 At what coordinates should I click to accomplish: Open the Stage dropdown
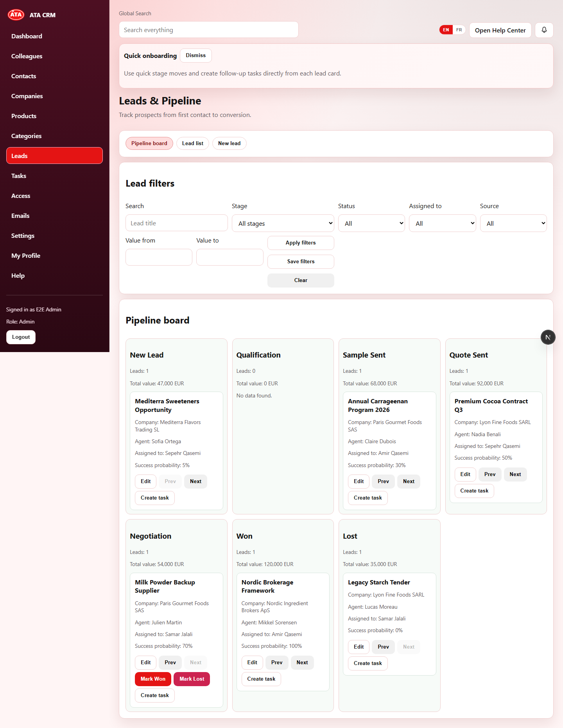point(283,223)
